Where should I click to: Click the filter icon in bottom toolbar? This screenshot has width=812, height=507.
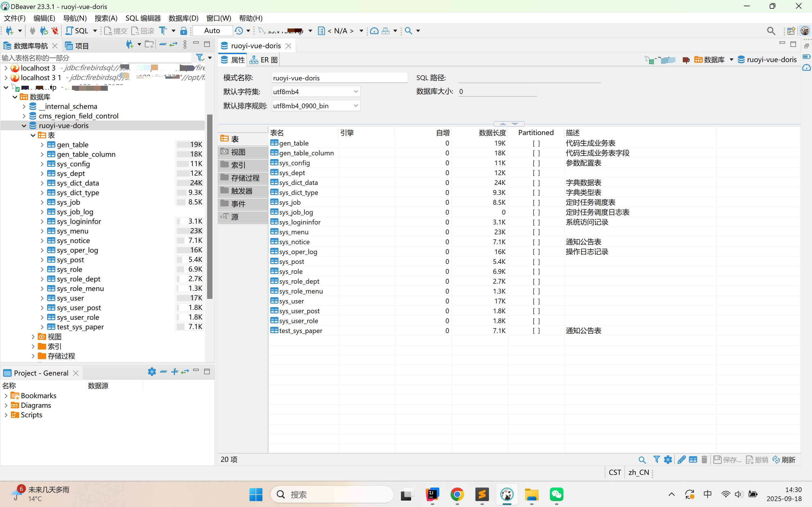pyautogui.click(x=656, y=459)
